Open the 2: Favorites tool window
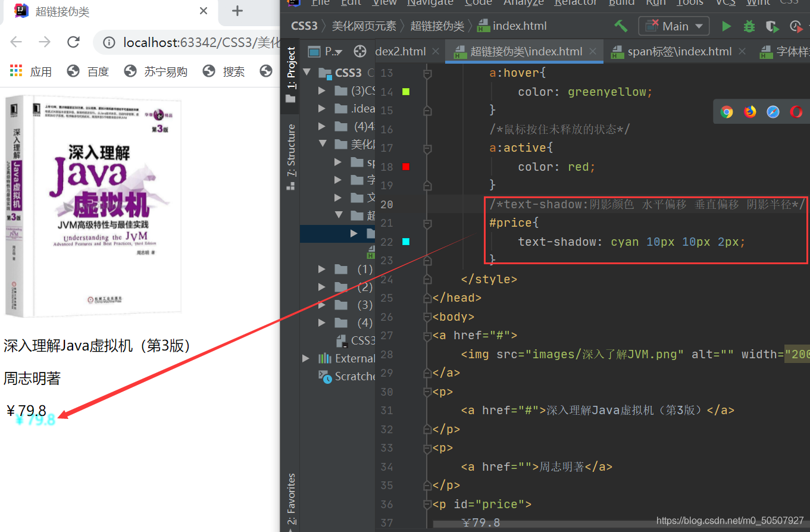 click(290, 499)
